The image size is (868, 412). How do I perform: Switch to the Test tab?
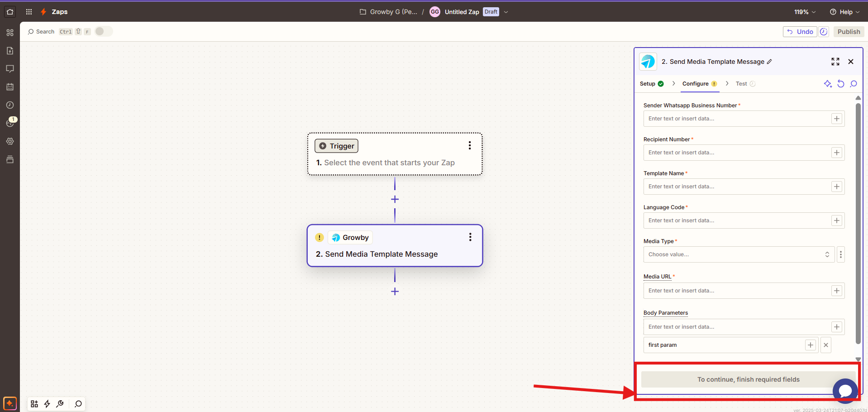(745, 84)
